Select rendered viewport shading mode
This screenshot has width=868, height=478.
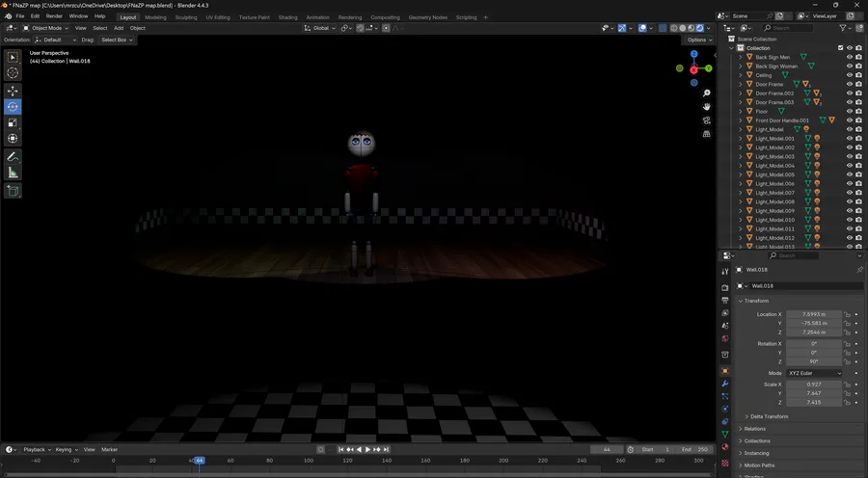point(700,28)
